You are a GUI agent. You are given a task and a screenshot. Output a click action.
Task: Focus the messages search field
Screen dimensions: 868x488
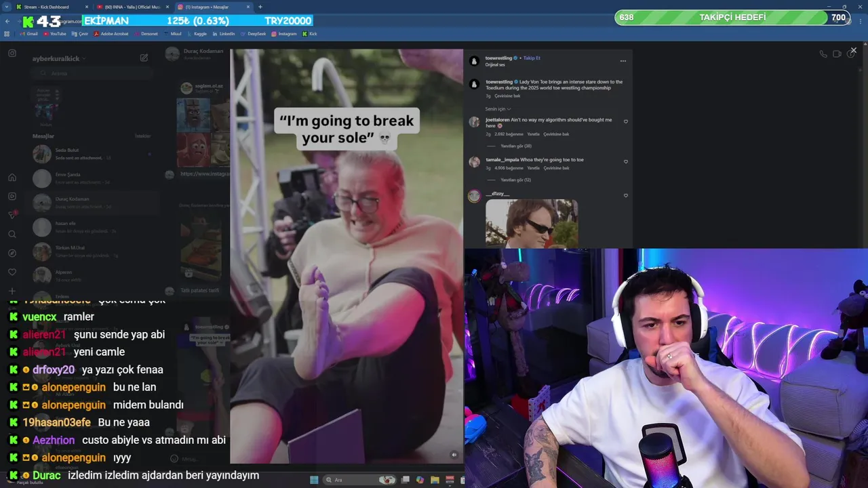pyautogui.click(x=92, y=73)
